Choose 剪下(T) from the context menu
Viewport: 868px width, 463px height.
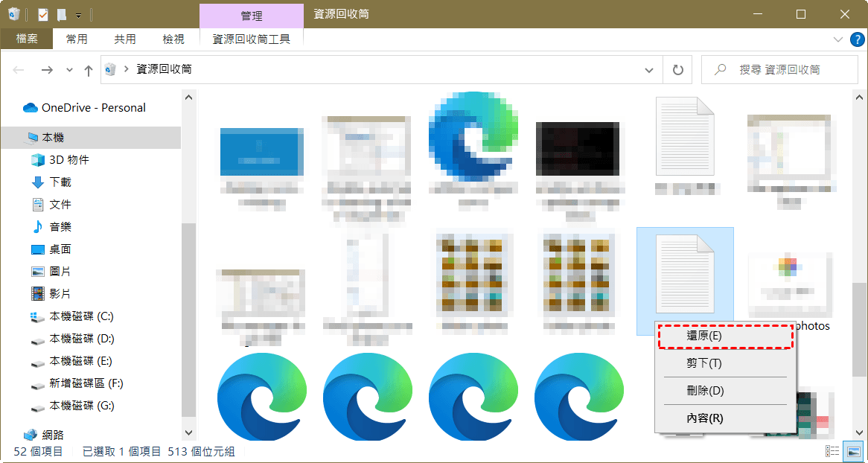coord(725,363)
